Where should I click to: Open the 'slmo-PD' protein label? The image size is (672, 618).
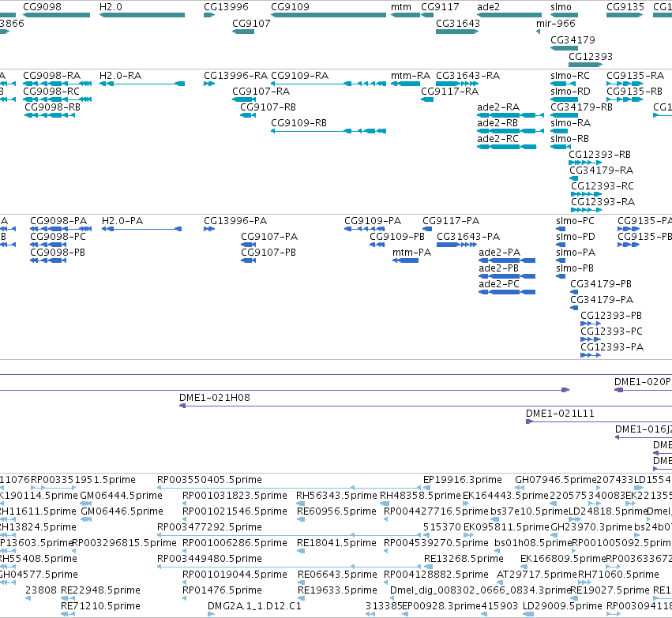575,237
